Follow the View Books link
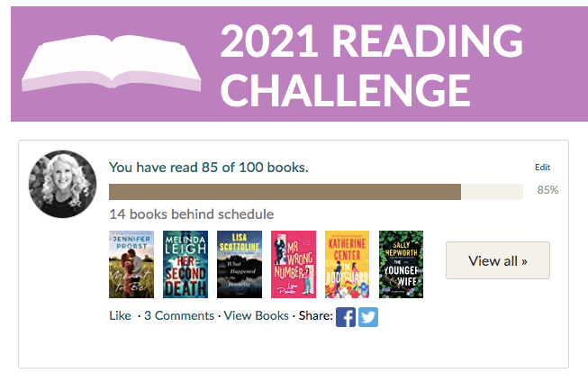This screenshot has height=382, width=588. (257, 316)
